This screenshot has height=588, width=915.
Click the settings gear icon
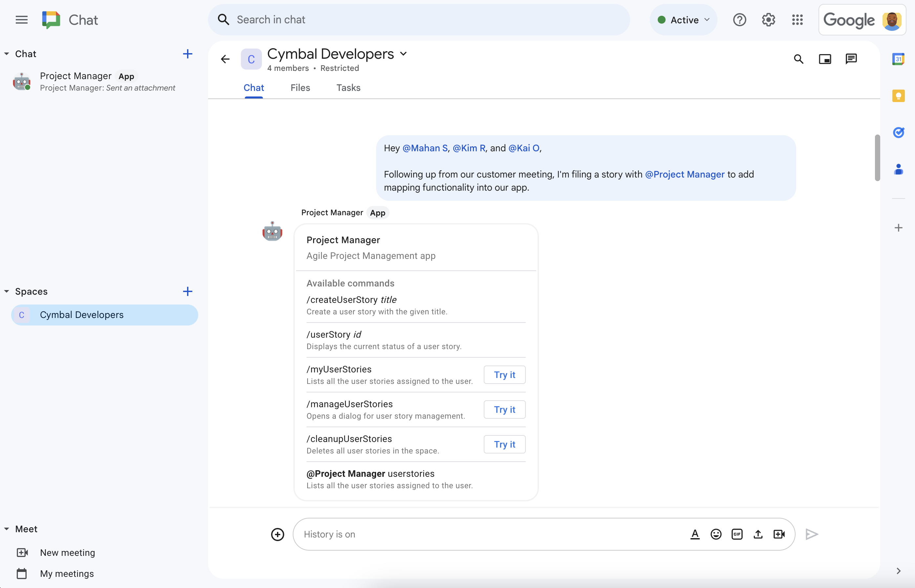click(x=769, y=19)
